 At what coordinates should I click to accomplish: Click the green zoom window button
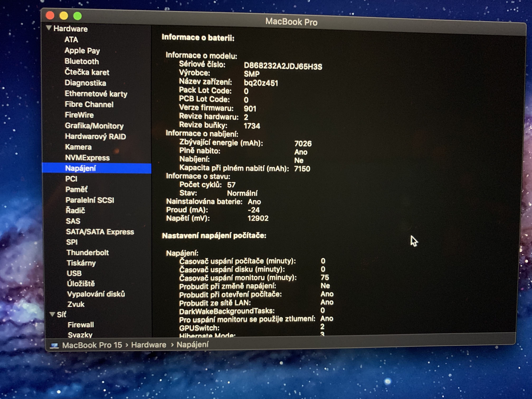click(x=77, y=16)
